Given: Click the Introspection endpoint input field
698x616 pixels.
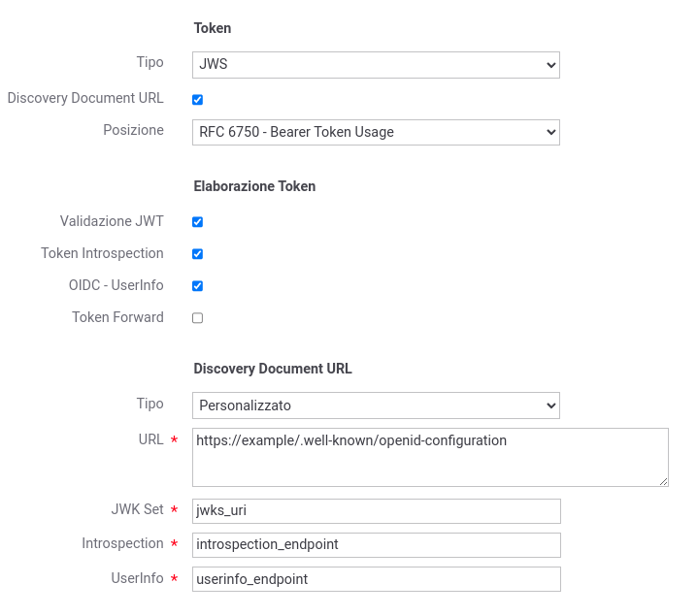Looking at the screenshot, I should coord(376,545).
